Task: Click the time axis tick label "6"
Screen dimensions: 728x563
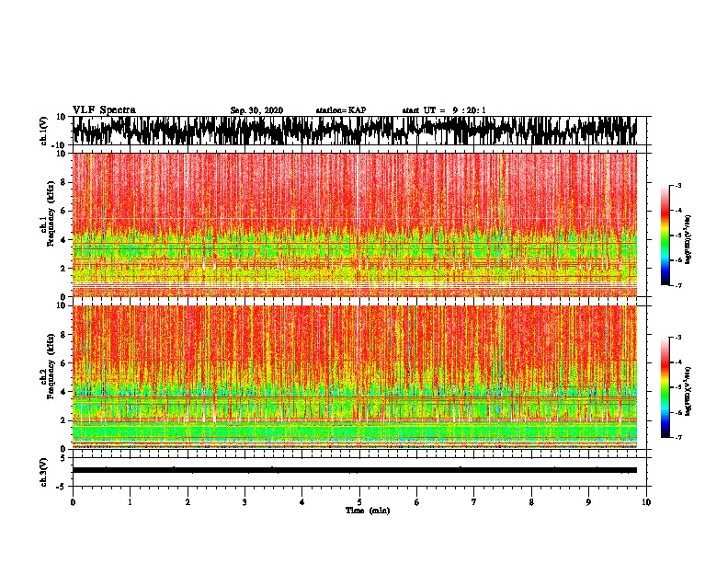Action: (417, 502)
